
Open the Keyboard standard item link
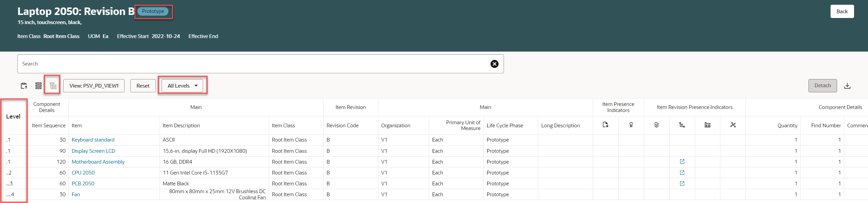[x=93, y=140]
